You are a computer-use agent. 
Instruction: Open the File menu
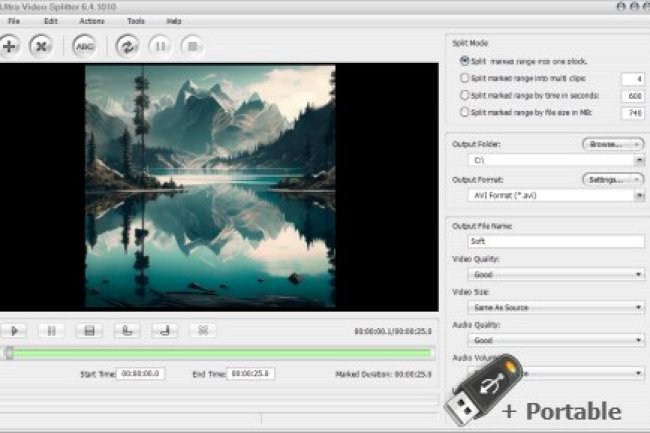click(x=14, y=21)
